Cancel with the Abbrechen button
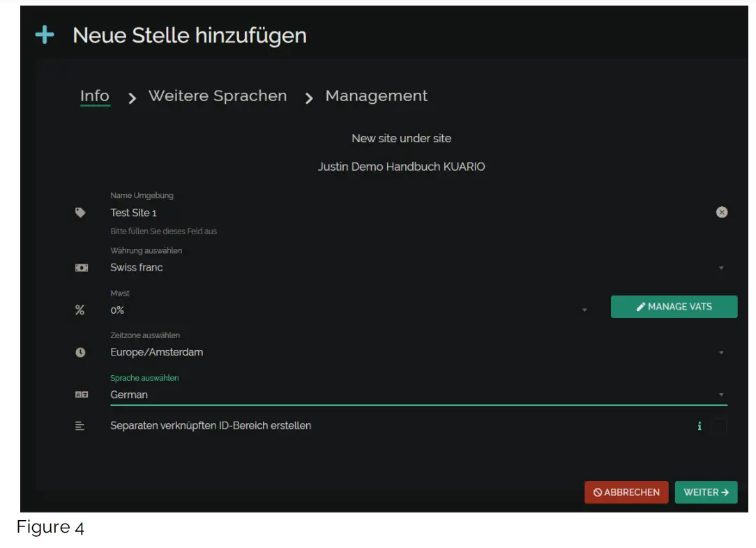This screenshot has height=548, width=756. click(626, 492)
